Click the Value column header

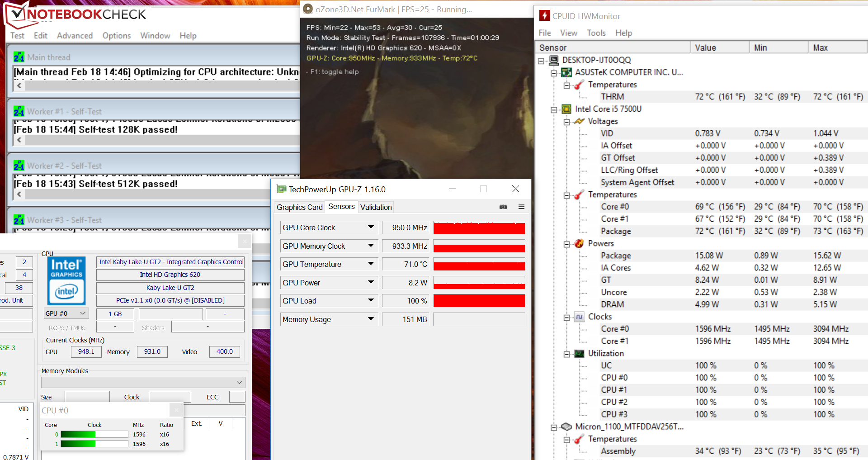[720, 47]
